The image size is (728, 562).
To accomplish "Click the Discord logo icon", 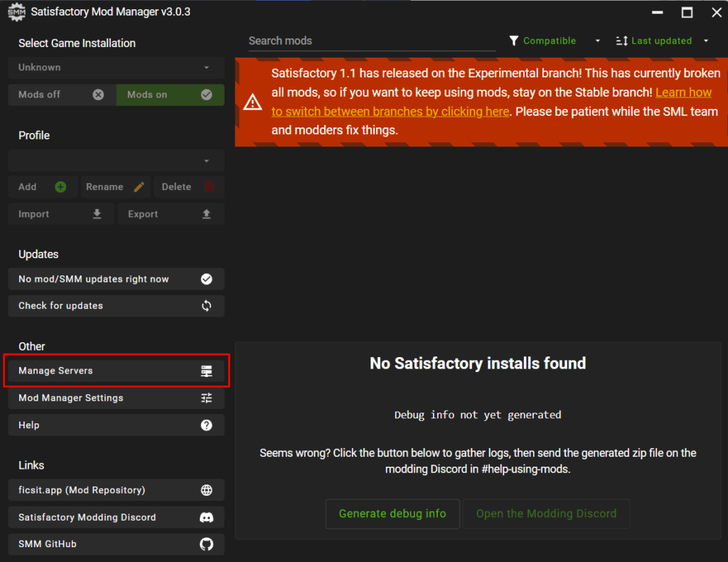I will tap(206, 517).
